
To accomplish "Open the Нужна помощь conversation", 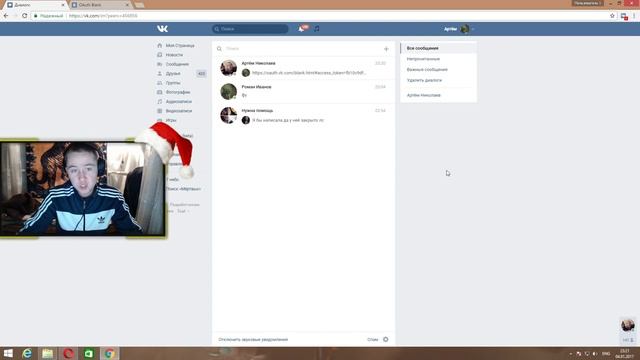I will [x=303, y=115].
